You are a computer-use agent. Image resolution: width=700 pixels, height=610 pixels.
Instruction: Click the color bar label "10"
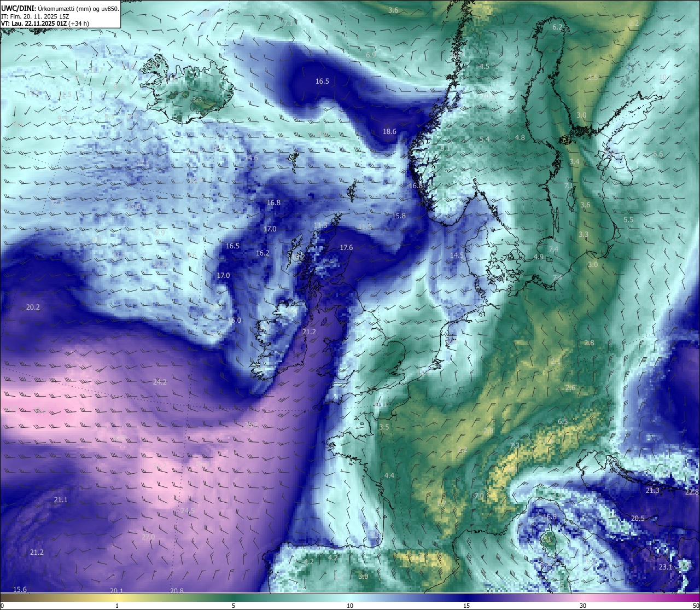click(350, 606)
